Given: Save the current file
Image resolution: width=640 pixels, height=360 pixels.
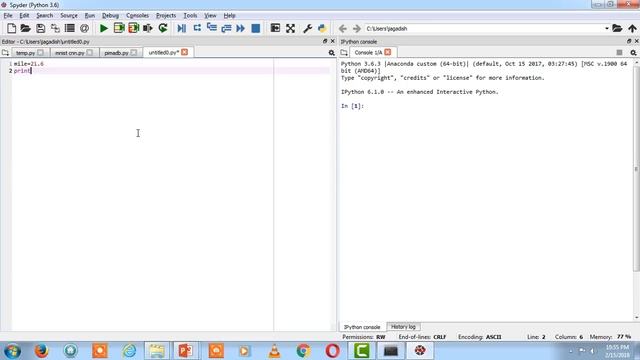Looking at the screenshot, I should point(40,28).
